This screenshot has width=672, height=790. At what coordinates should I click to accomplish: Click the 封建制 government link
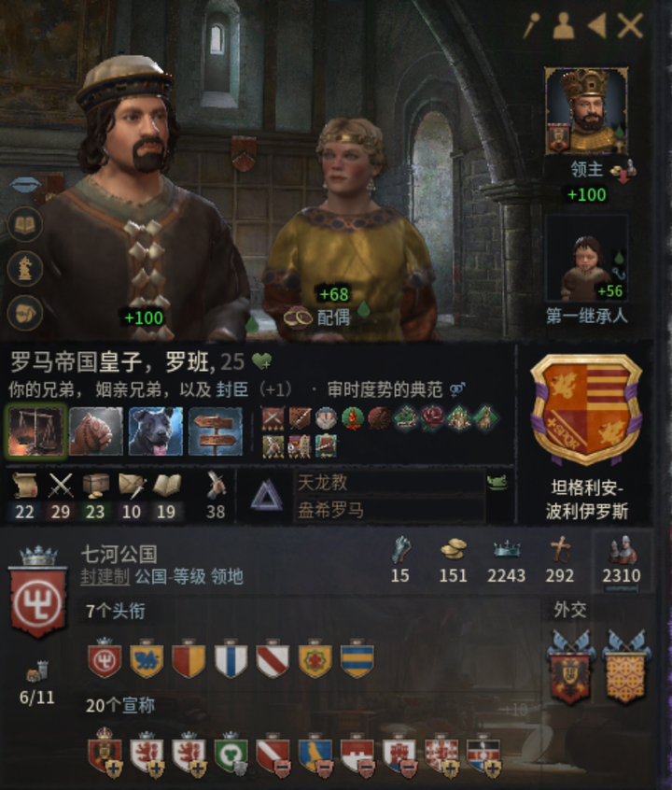point(105,576)
